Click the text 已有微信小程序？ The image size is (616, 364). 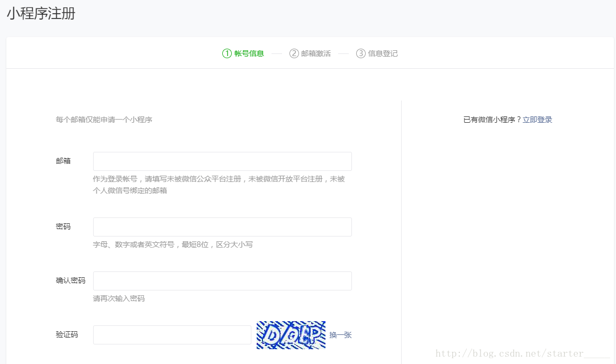(x=492, y=120)
